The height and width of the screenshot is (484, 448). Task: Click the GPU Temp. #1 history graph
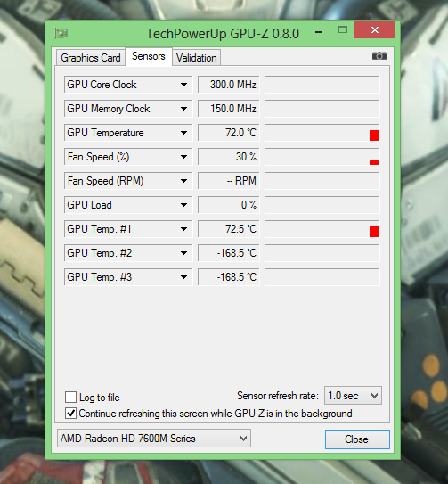tap(322, 229)
